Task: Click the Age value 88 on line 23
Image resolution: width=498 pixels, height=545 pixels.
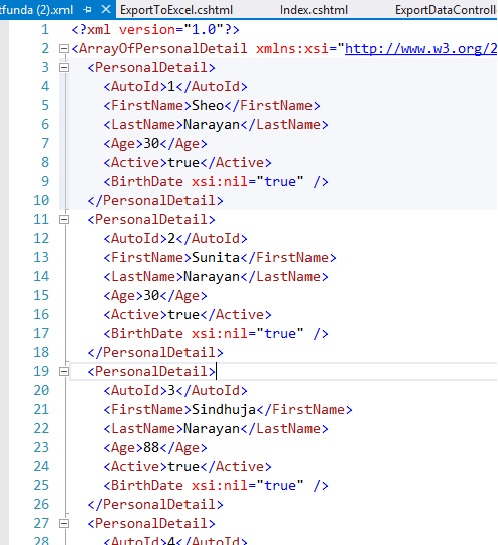Action: click(x=151, y=447)
